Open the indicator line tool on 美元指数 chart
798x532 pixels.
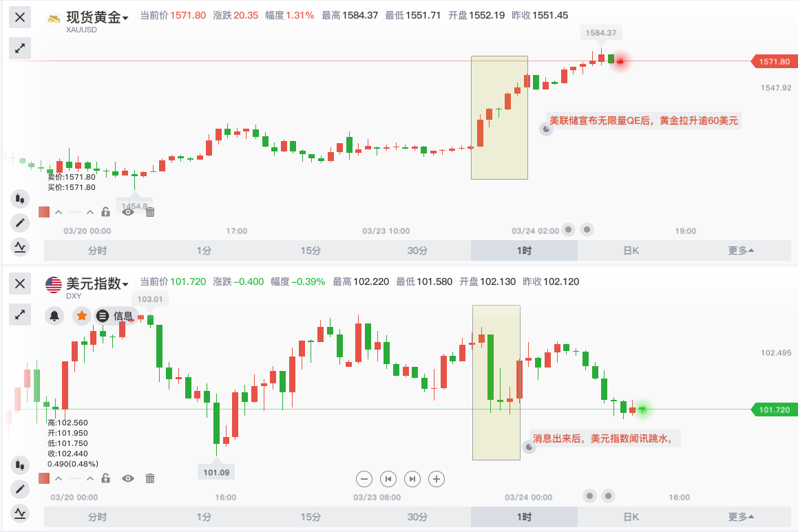point(20,513)
